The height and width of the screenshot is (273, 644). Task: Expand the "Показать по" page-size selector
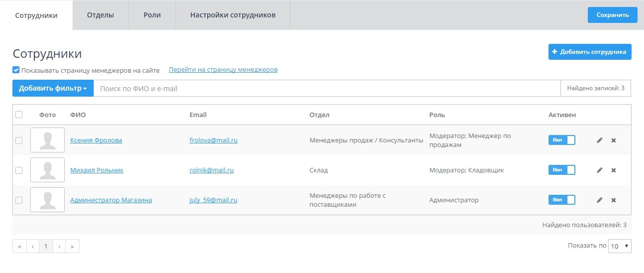pos(620,246)
